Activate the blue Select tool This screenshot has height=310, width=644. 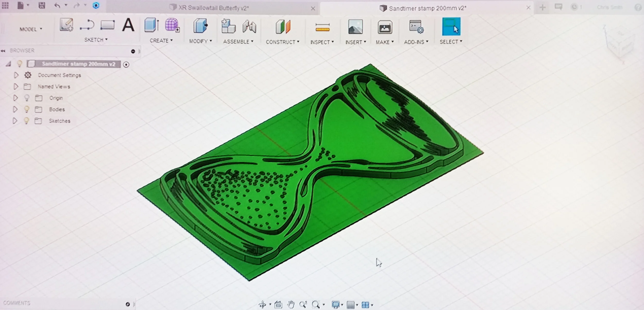(x=451, y=27)
